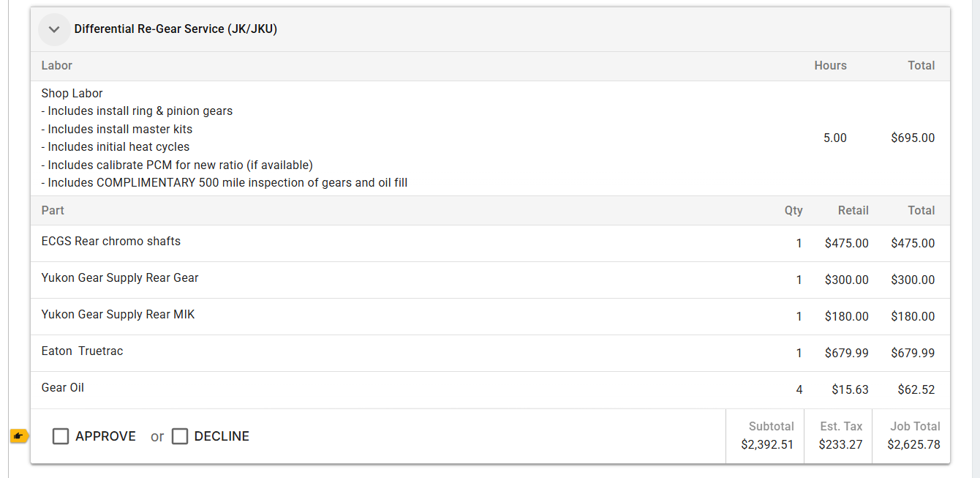The height and width of the screenshot is (478, 980).
Task: Collapse the Differential Re-Gear Service section
Action: click(53, 29)
